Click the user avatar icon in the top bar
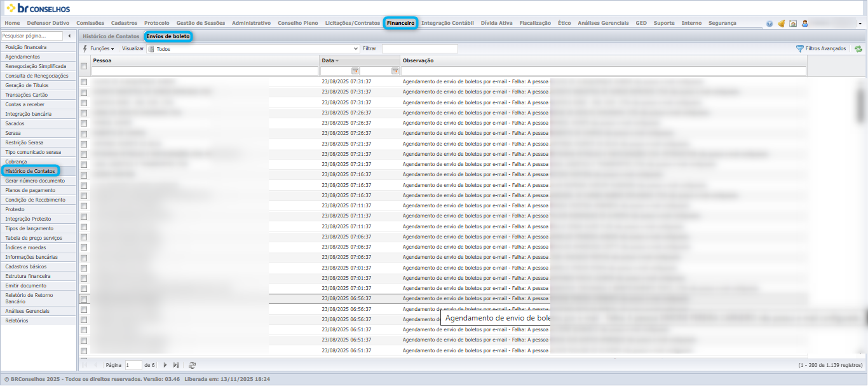 pyautogui.click(x=804, y=24)
